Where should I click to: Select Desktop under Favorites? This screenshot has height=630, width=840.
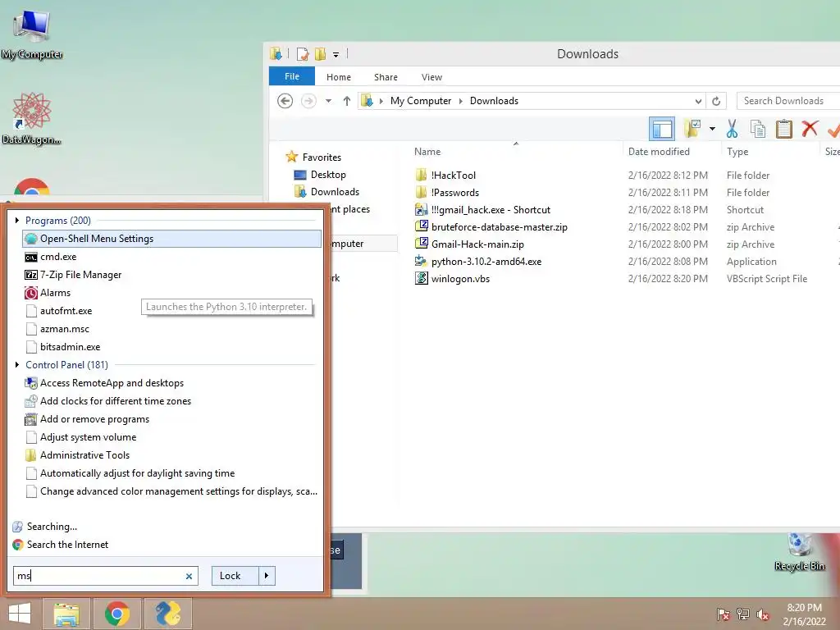(328, 175)
